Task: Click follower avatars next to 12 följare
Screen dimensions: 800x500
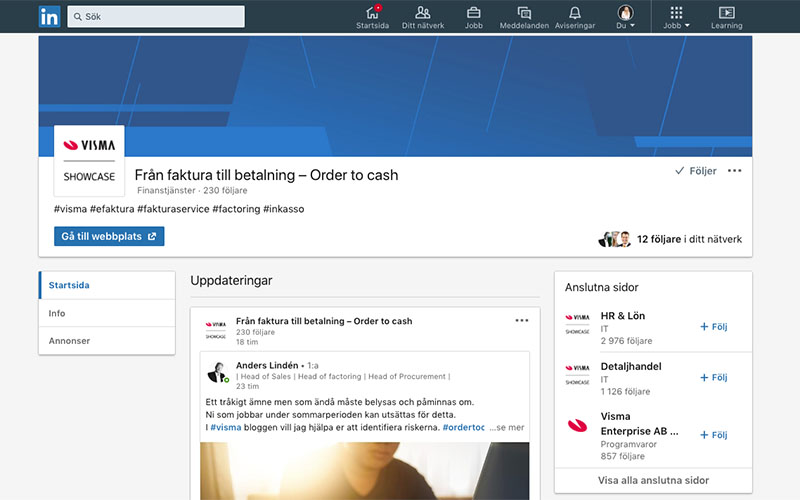Action: (x=615, y=239)
